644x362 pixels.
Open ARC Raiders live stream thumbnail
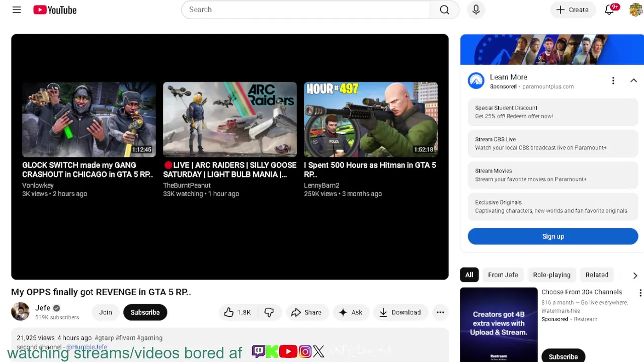(230, 120)
